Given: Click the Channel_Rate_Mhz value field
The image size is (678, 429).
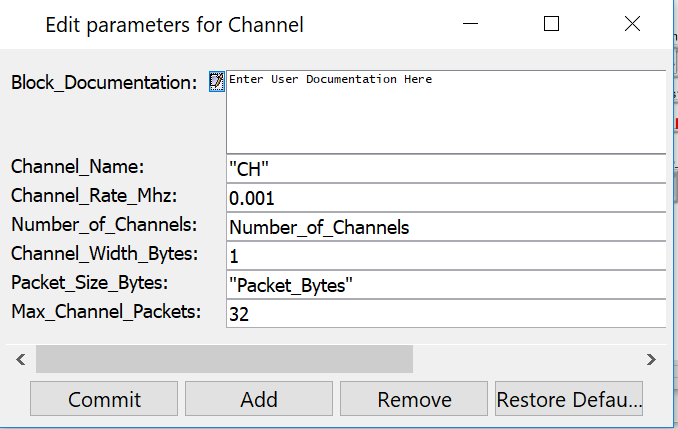Looking at the screenshot, I should coord(445,198).
